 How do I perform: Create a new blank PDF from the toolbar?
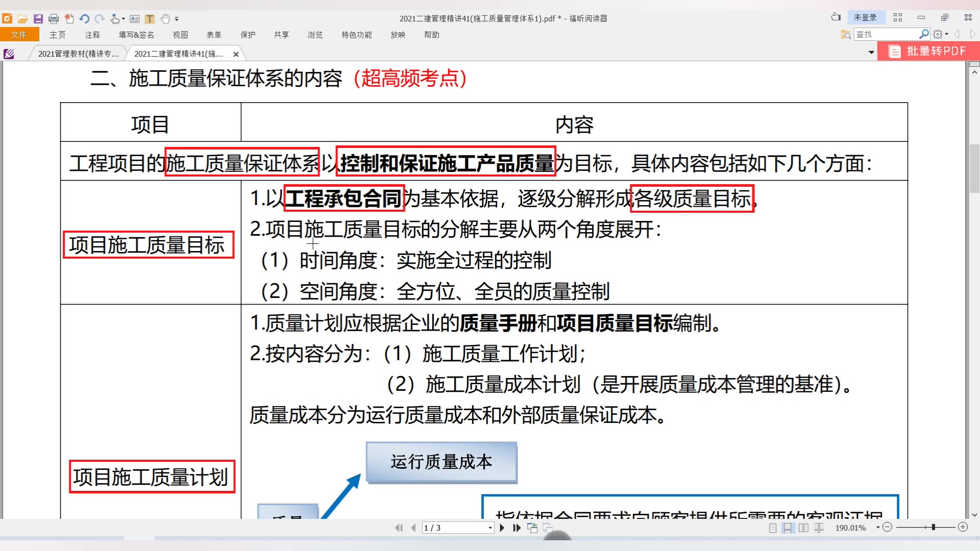point(69,19)
